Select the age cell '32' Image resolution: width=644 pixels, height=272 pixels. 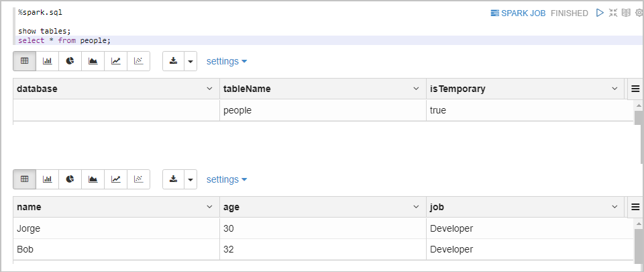coord(323,249)
